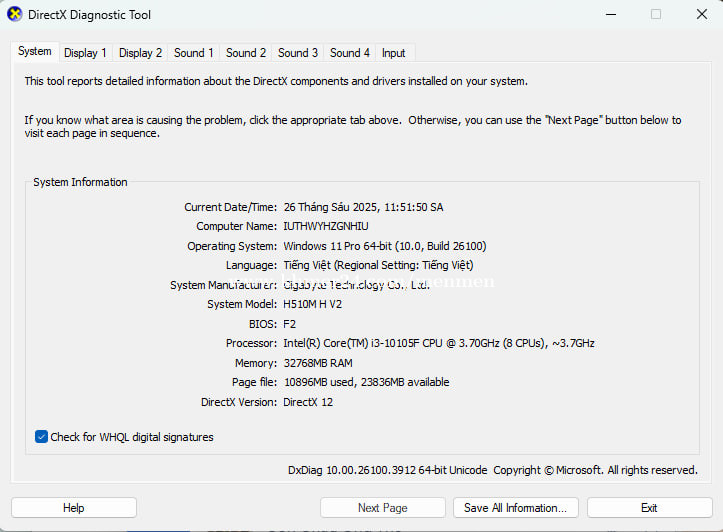Click the Processor: label
The height and width of the screenshot is (532, 723).
pyautogui.click(x=251, y=343)
